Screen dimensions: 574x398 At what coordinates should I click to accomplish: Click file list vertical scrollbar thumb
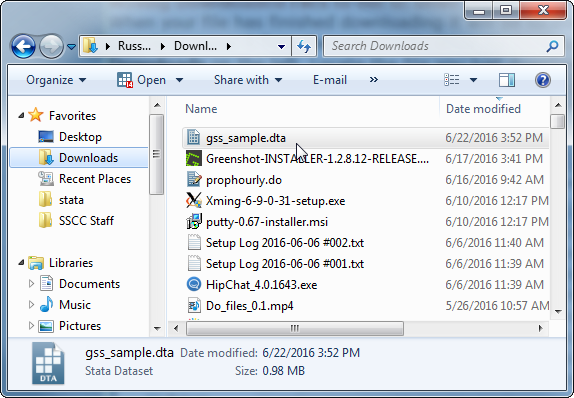point(558,121)
